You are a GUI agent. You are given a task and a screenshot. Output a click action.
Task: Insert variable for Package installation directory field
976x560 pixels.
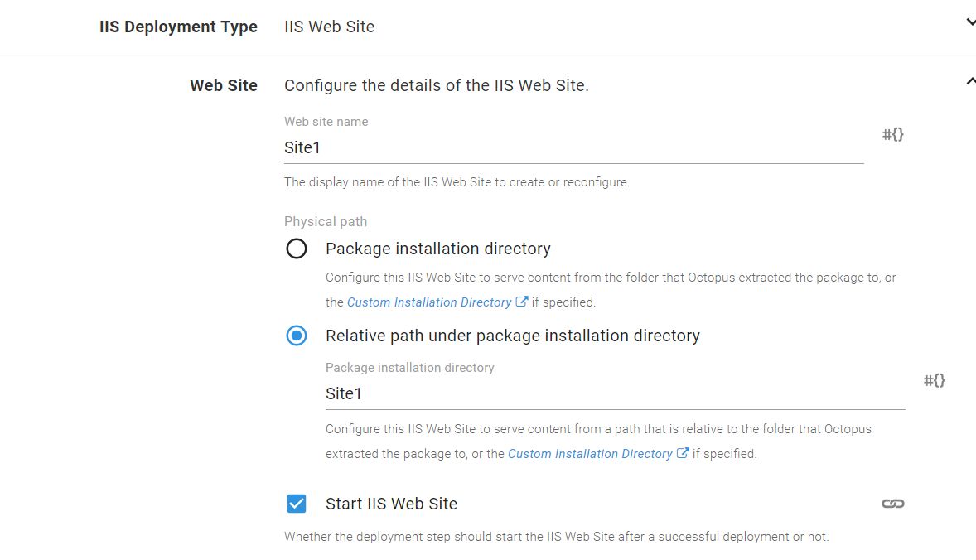(x=934, y=380)
